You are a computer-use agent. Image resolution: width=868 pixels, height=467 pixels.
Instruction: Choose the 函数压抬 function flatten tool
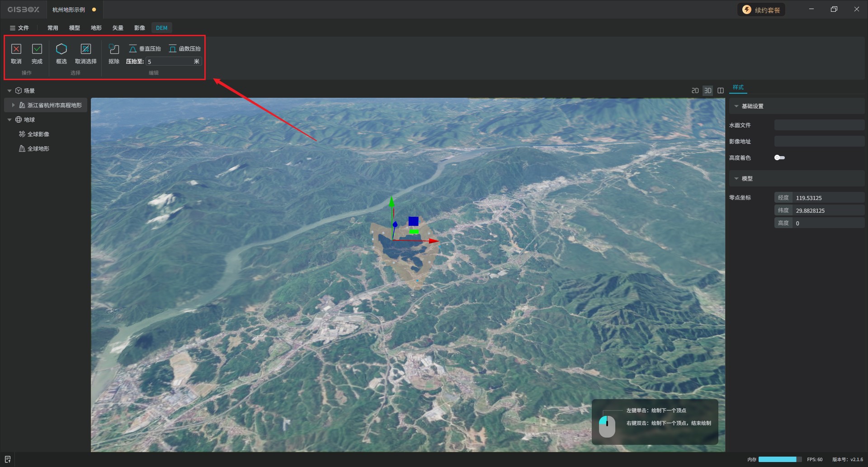184,49
